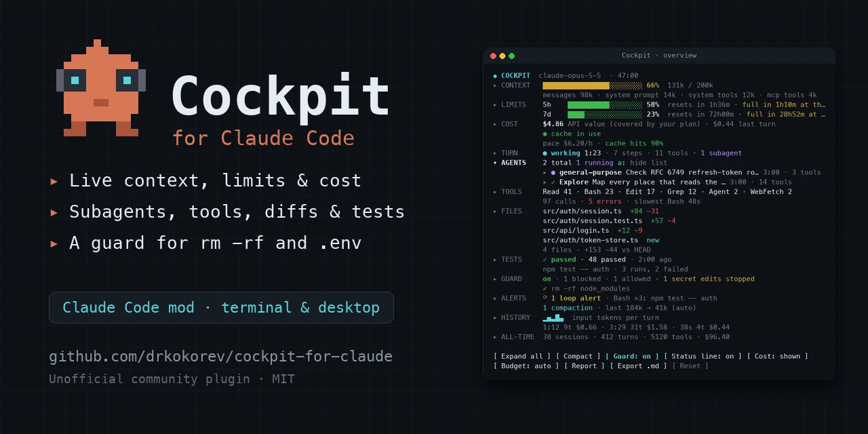
Task: Click the '1 secret edits stopped' text
Action: point(709,279)
